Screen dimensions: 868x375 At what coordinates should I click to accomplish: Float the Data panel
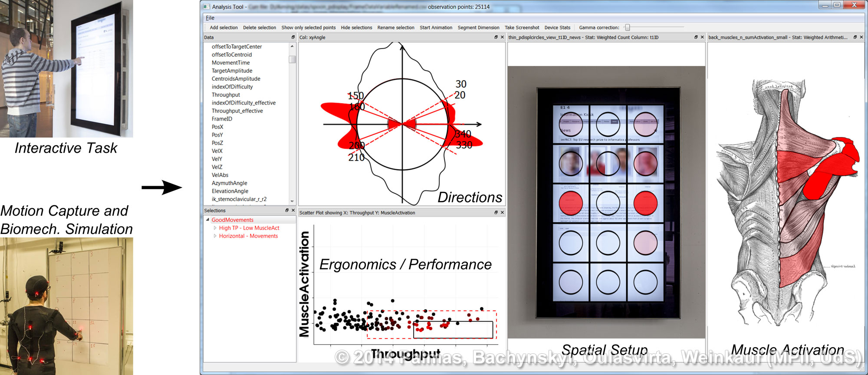(293, 37)
